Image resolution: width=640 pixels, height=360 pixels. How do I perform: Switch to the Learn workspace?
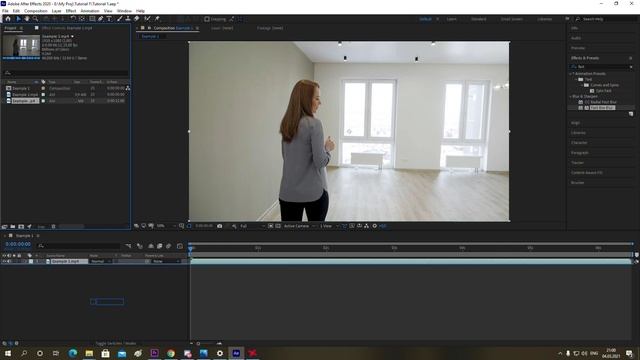451,19
